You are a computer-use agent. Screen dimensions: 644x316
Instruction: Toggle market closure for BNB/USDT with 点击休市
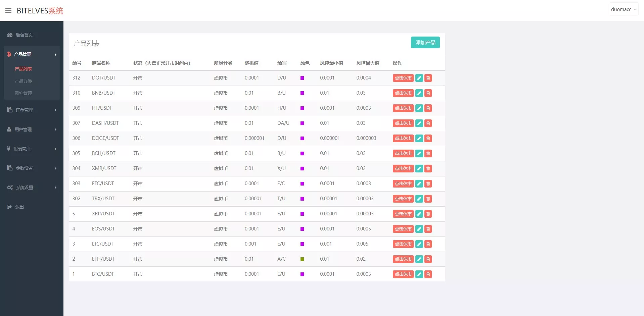tap(403, 93)
